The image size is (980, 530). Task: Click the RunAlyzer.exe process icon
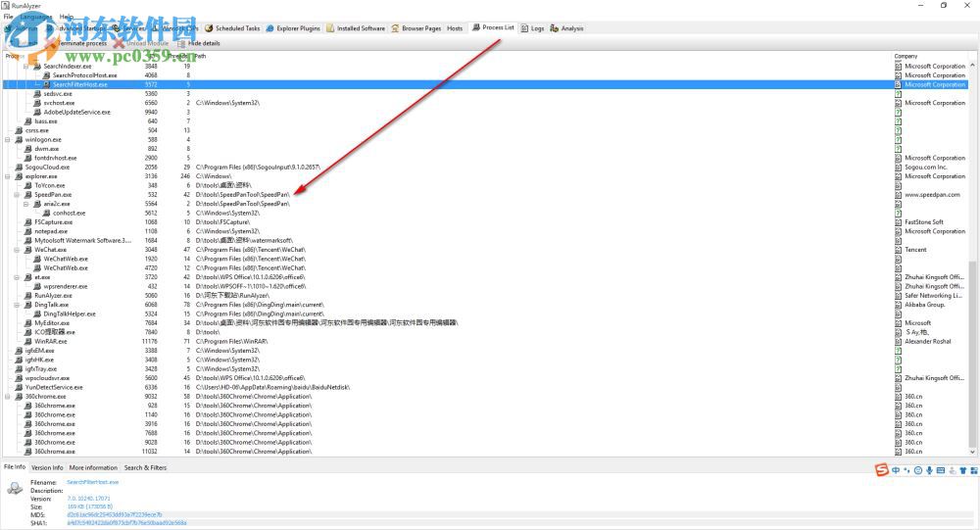pyautogui.click(x=28, y=296)
